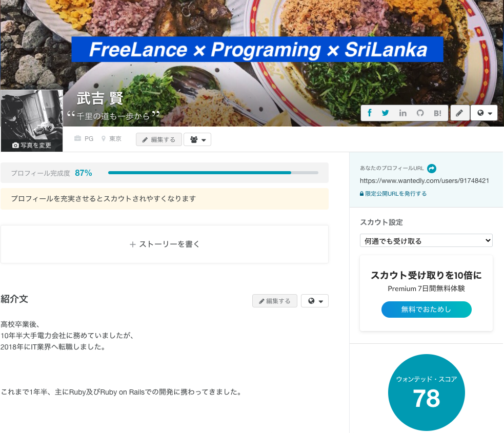Click the quote 千里の道も一歩から

click(113, 116)
